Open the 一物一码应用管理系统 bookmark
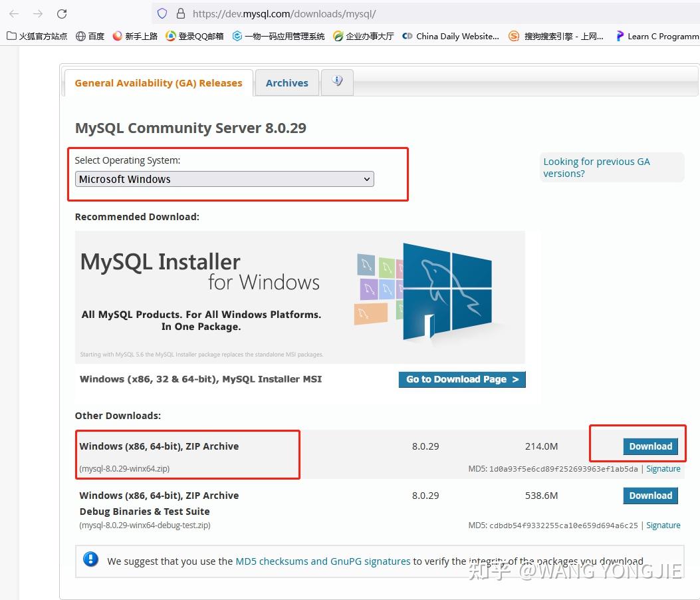The width and height of the screenshot is (700, 600). pyautogui.click(x=279, y=36)
